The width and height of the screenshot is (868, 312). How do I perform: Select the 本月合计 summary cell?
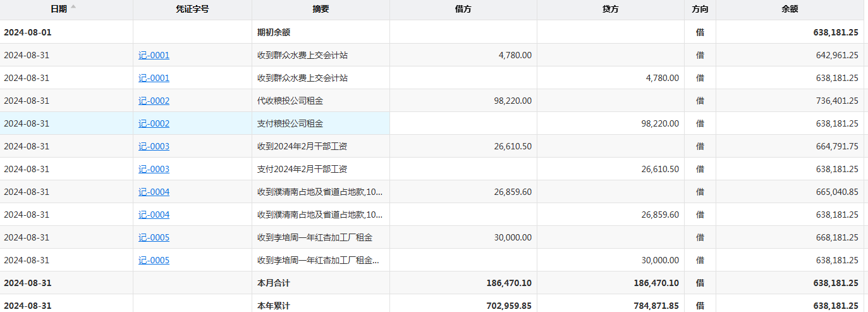tap(274, 283)
